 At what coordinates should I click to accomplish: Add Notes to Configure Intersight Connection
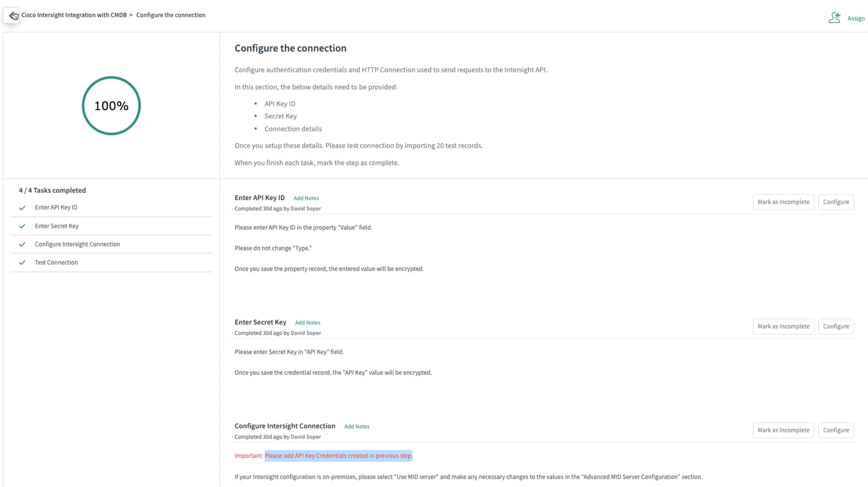coord(357,426)
